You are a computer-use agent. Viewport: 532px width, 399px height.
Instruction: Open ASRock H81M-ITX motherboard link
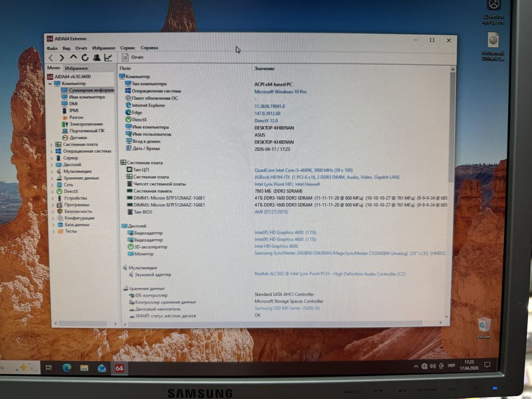(327, 177)
